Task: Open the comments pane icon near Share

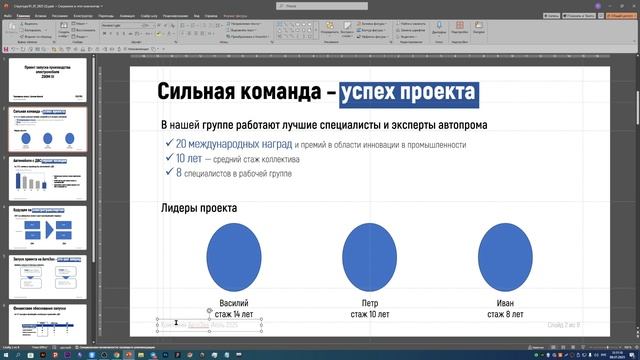Action: pyautogui.click(x=601, y=16)
